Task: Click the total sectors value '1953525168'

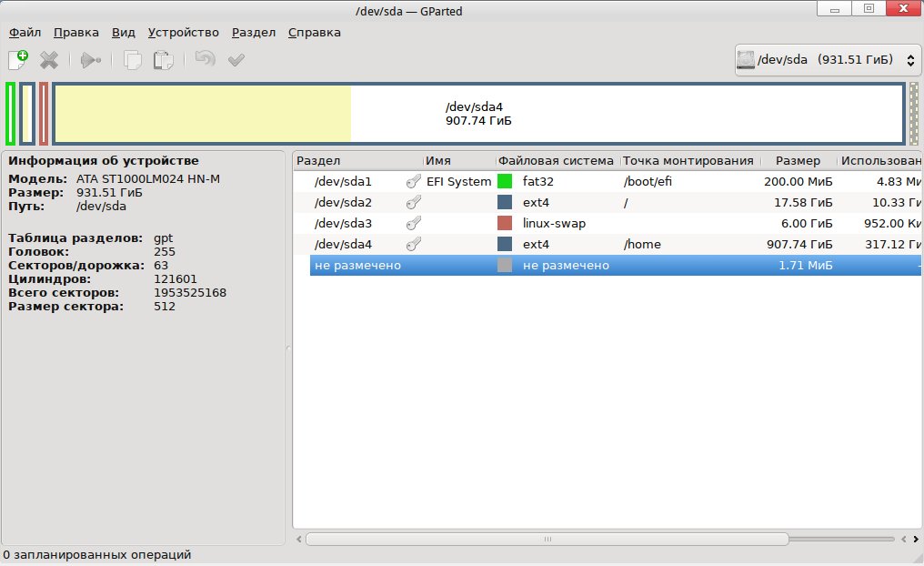Action: pos(190,292)
